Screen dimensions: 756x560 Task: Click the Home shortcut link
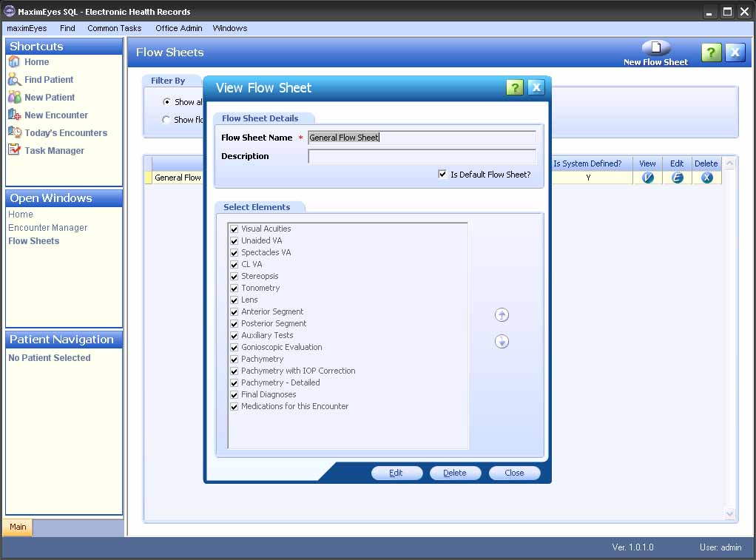pos(37,61)
